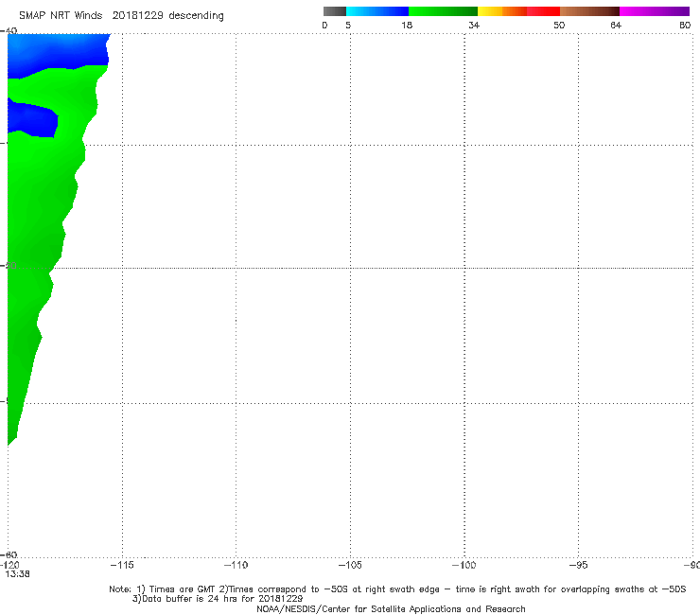Click note line about Times are GMT

pyautogui.click(x=397, y=589)
